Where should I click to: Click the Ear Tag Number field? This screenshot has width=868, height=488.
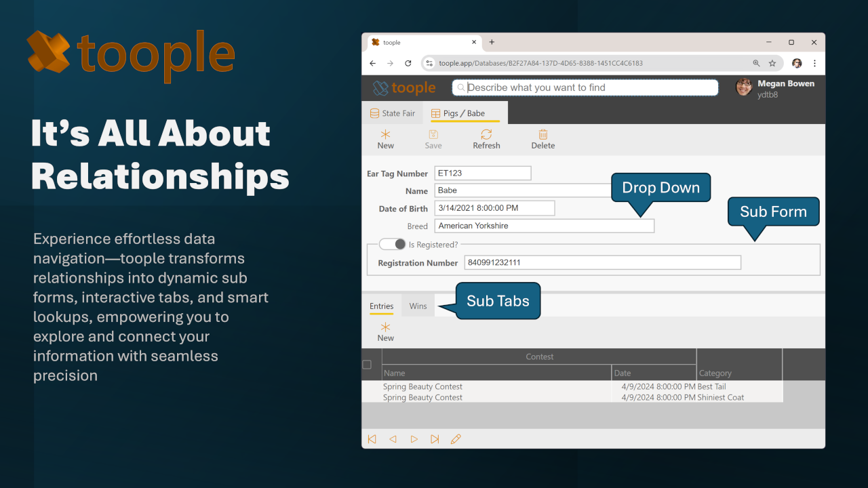point(483,174)
